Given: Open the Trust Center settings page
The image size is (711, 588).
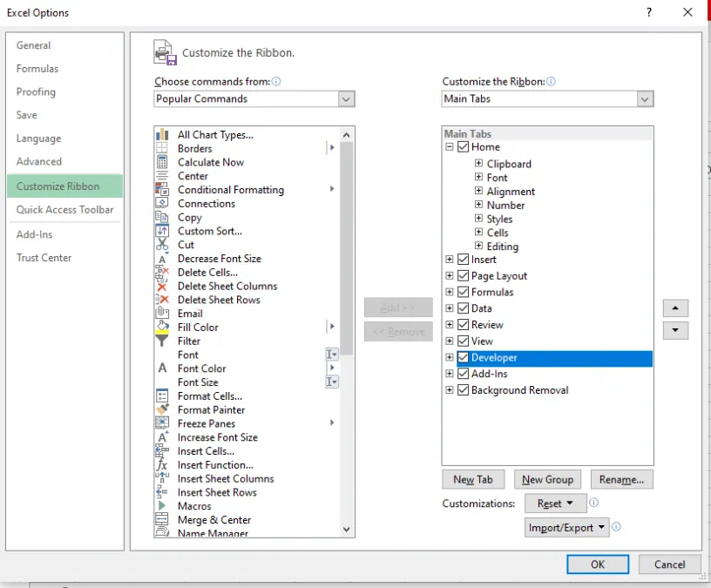Looking at the screenshot, I should pos(44,257).
